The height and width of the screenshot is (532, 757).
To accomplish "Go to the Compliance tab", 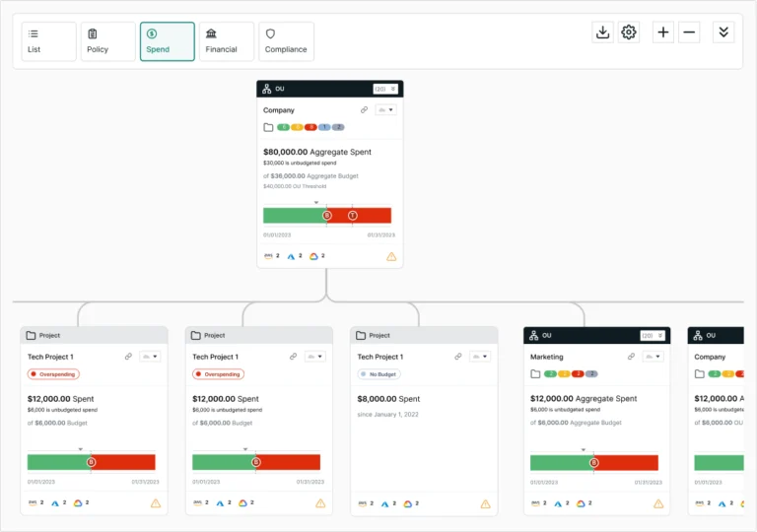I will coord(286,41).
